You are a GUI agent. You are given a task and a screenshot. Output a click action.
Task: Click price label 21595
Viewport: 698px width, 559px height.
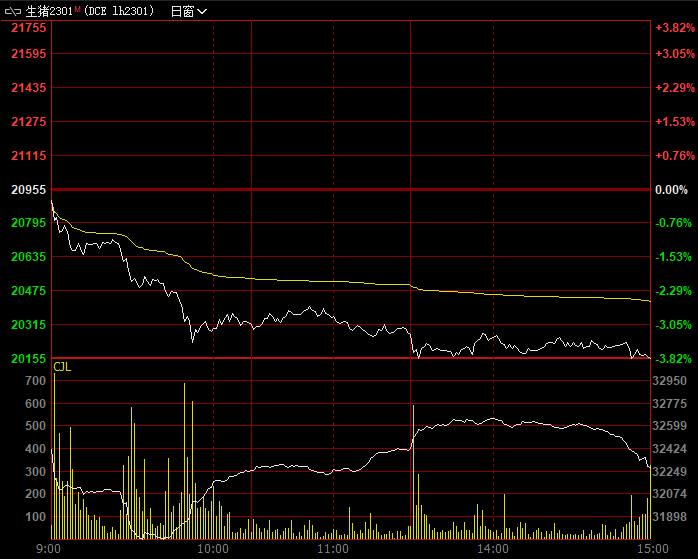[x=29, y=54]
